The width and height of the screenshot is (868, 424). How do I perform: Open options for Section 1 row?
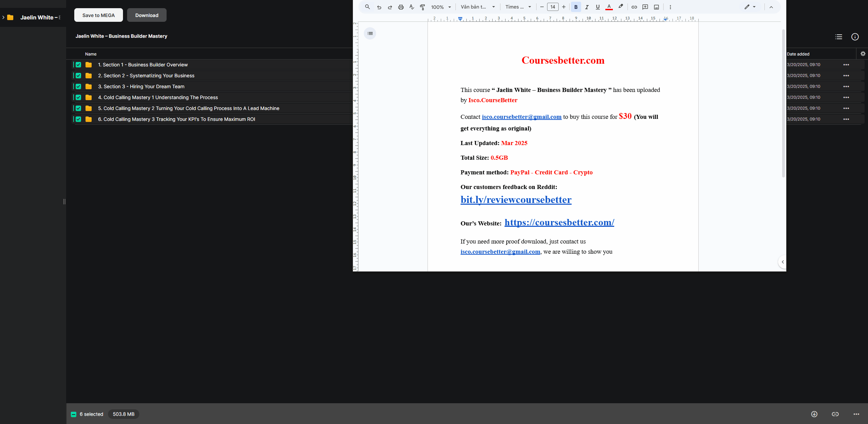846,65
